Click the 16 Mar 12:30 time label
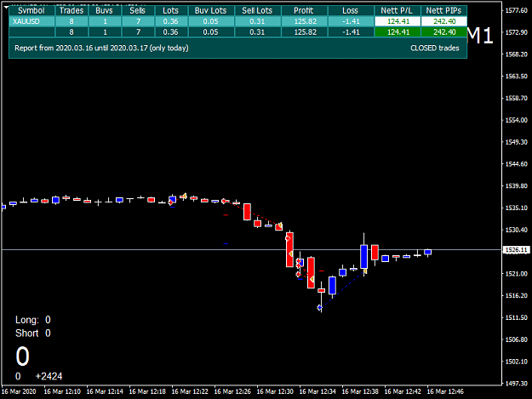The width and height of the screenshot is (532, 399). (x=275, y=391)
